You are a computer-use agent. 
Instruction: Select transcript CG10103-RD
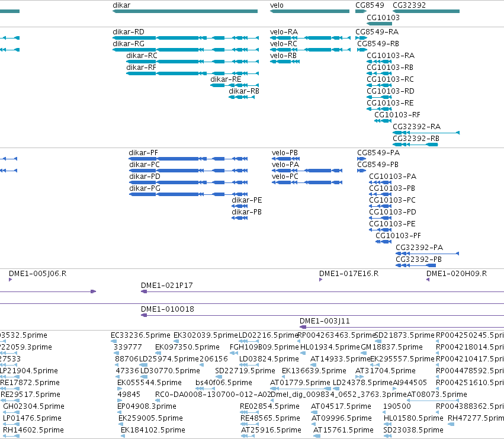coord(390,91)
